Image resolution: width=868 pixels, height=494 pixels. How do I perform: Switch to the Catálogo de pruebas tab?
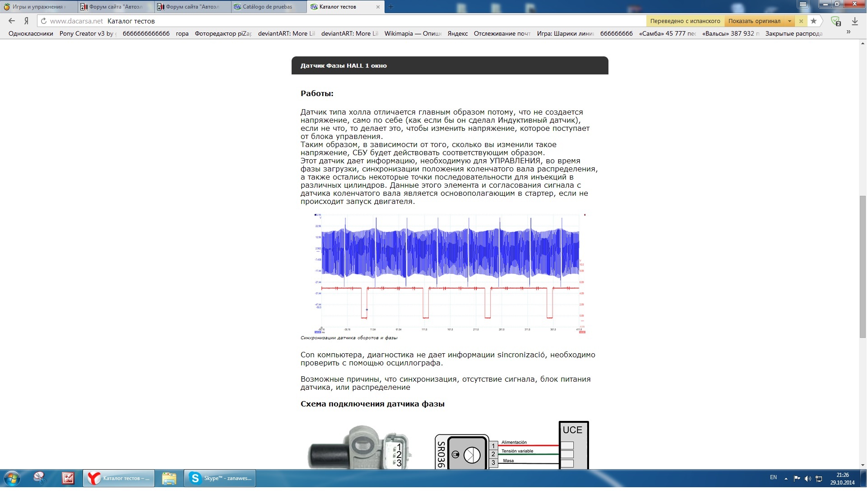(x=269, y=7)
